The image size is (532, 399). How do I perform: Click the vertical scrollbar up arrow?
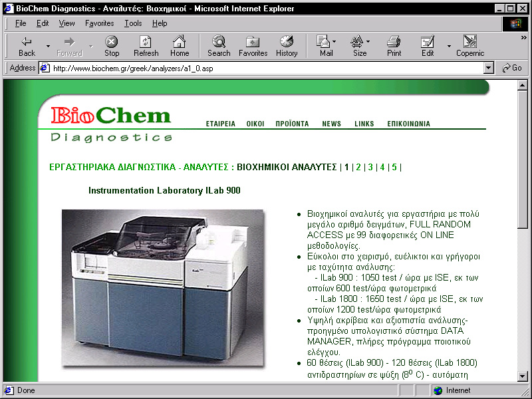(523, 85)
